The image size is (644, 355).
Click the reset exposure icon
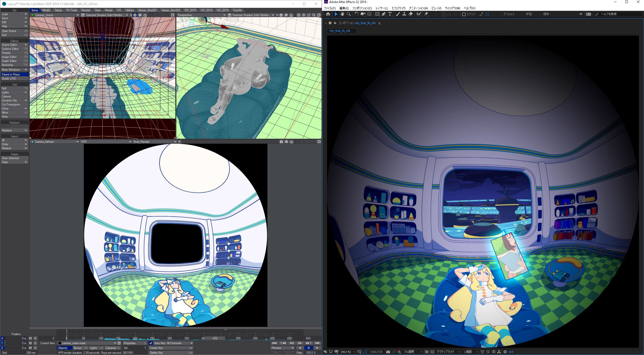click(505, 352)
